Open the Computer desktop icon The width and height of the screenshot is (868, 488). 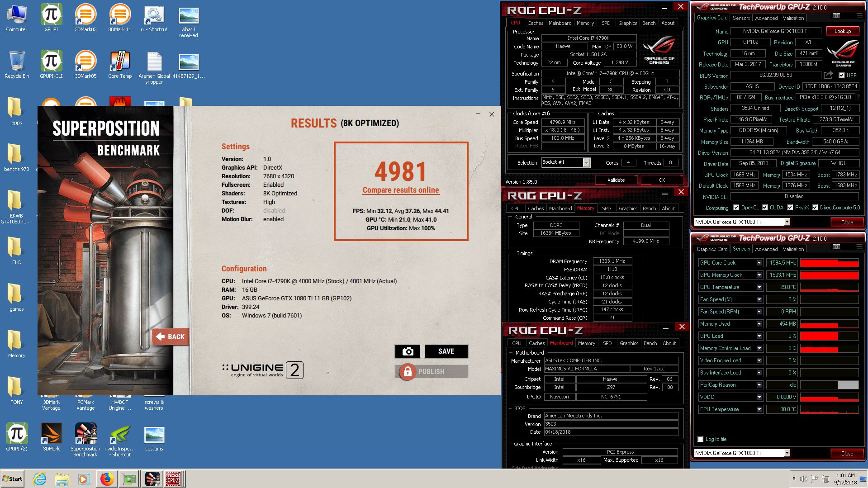point(16,19)
